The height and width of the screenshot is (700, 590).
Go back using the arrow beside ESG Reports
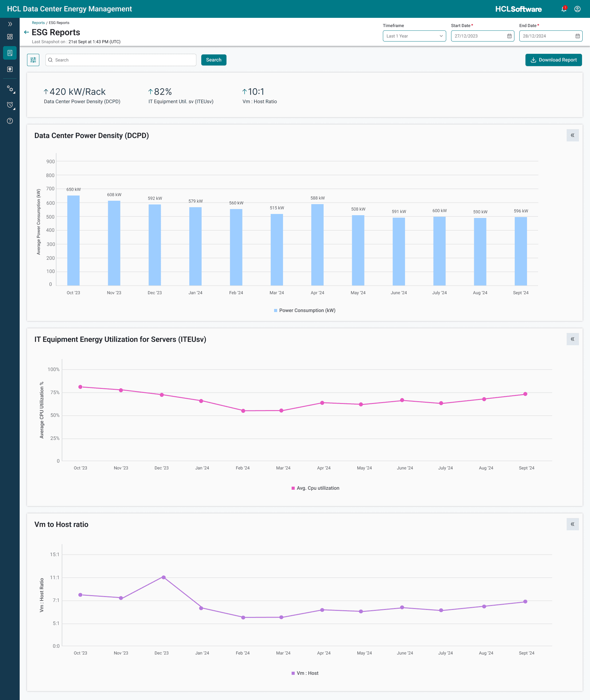[x=26, y=32]
